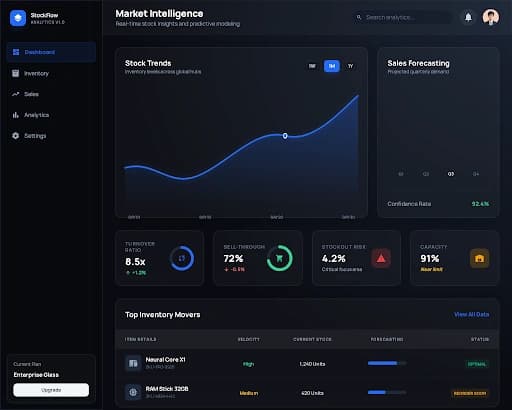This screenshot has width=512, height=410.
Task: Click the StockFlow logo icon
Action: [18, 18]
